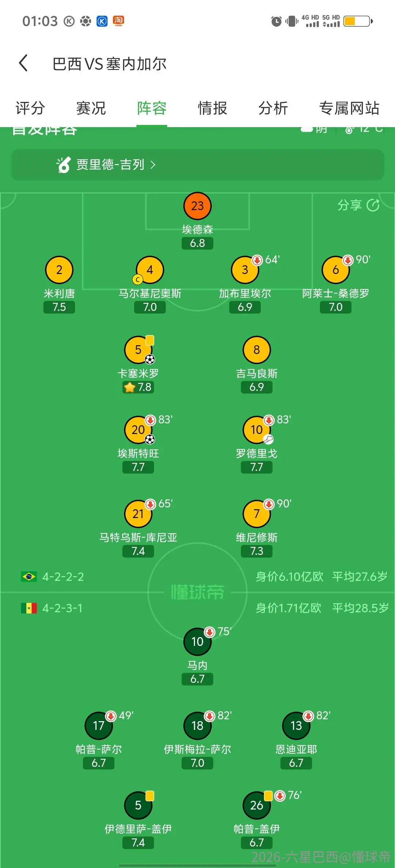Screen dimensions: 395x868
Task: Tap 卡塞米罗's 7.8 star rating badge
Action: [138, 387]
